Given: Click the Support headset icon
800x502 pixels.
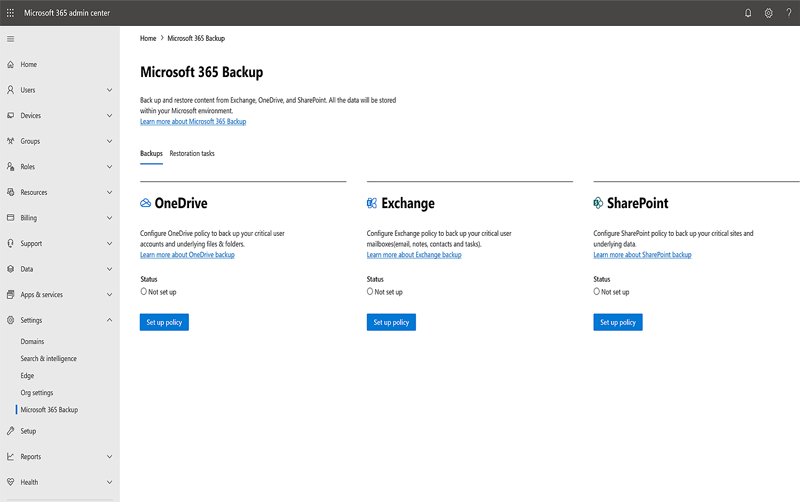Looking at the screenshot, I should click(10, 243).
